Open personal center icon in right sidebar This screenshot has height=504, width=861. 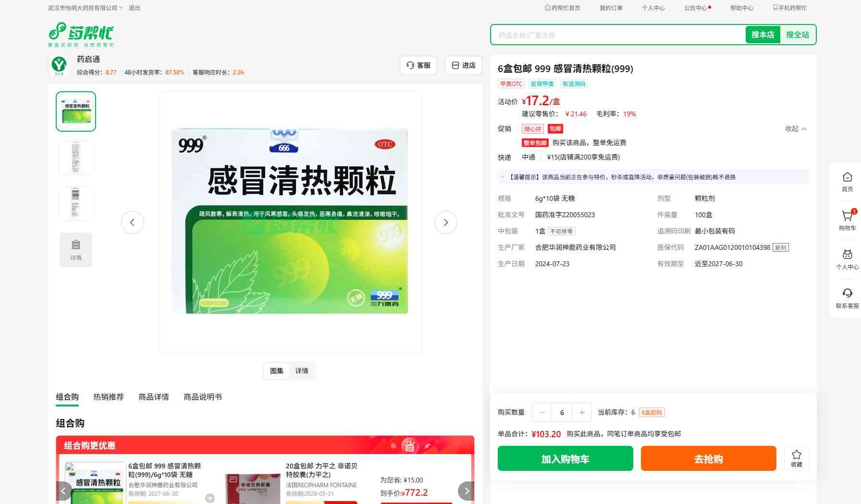pos(847,255)
